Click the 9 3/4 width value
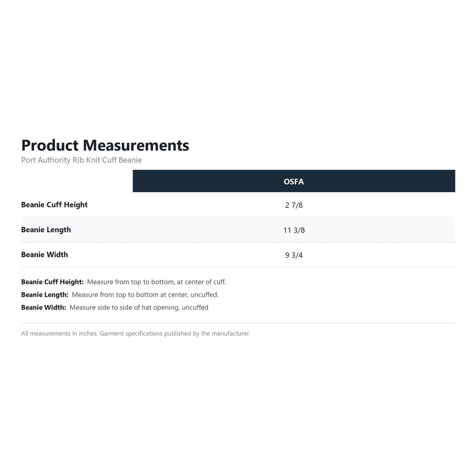Image resolution: width=476 pixels, height=476 pixels. click(294, 255)
